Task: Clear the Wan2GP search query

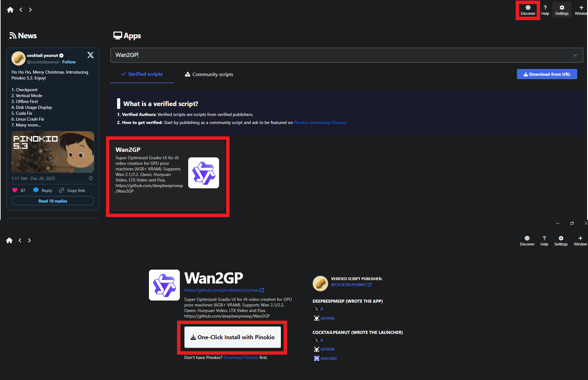Action: click(x=575, y=55)
